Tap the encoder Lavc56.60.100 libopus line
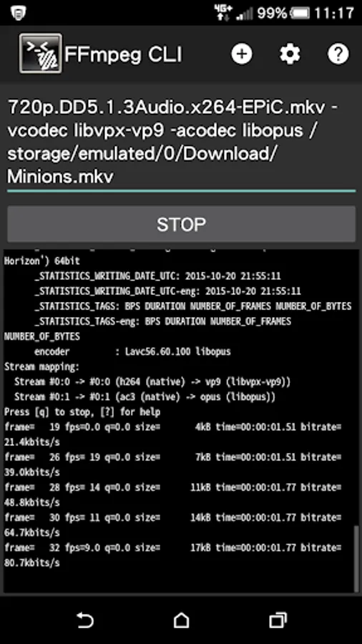This screenshot has height=644, width=362. [132, 351]
